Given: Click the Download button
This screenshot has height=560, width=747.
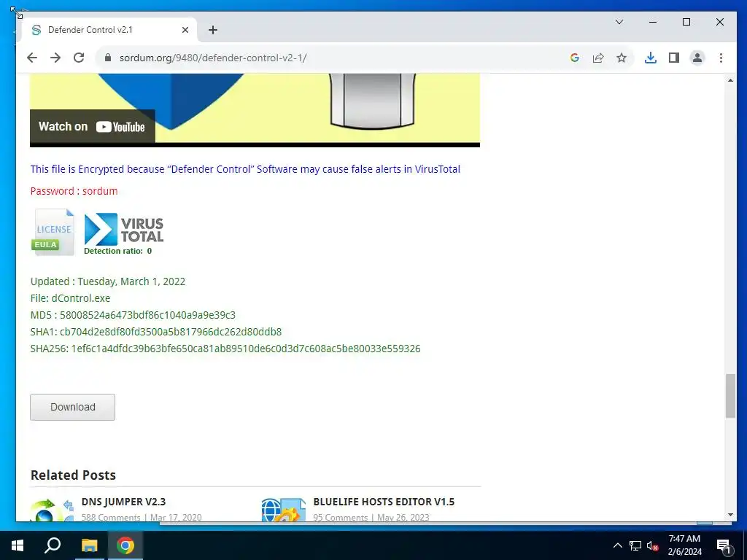Looking at the screenshot, I should click(x=72, y=407).
